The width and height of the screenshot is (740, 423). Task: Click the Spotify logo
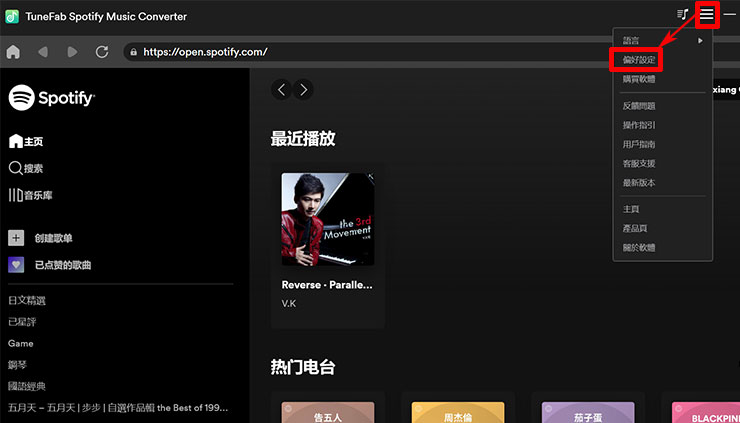coord(51,98)
